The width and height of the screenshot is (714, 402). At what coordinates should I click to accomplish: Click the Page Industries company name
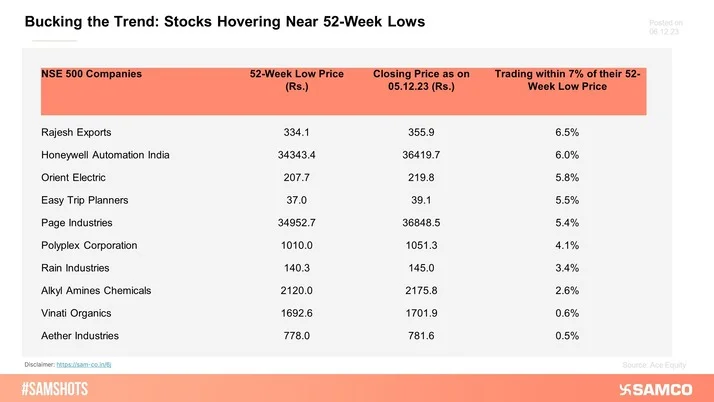(76, 222)
